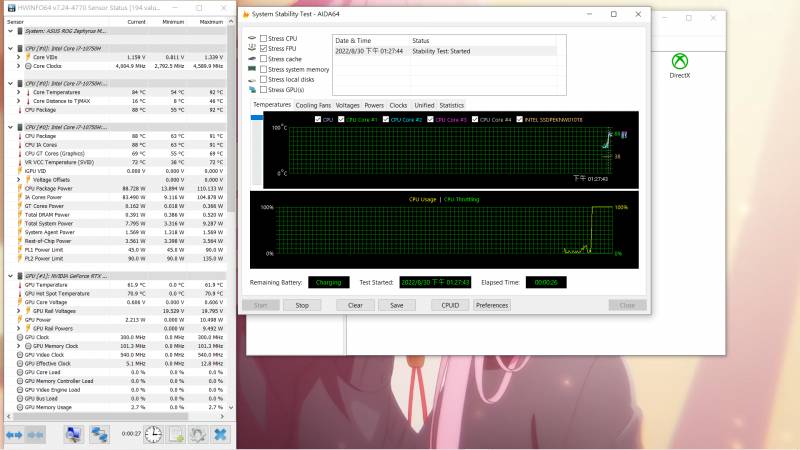The height and width of the screenshot is (450, 800).
Task: Click HWiNFO title bar app icon
Action: point(11,8)
